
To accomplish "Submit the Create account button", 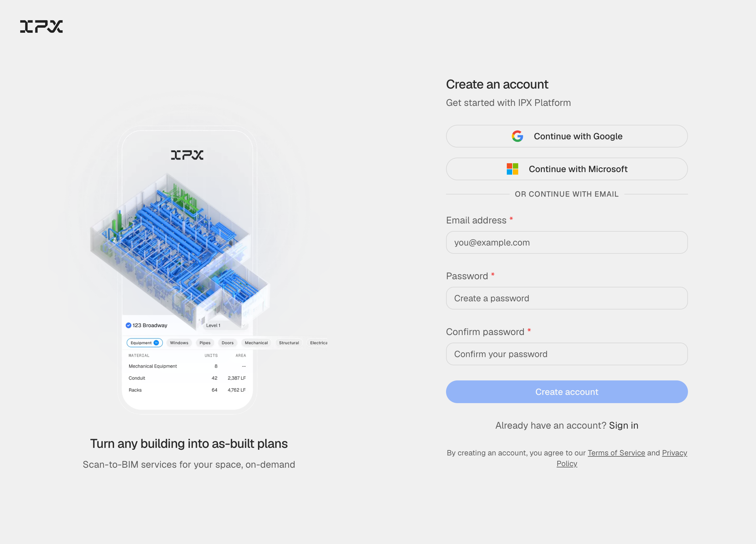I will pyautogui.click(x=567, y=392).
